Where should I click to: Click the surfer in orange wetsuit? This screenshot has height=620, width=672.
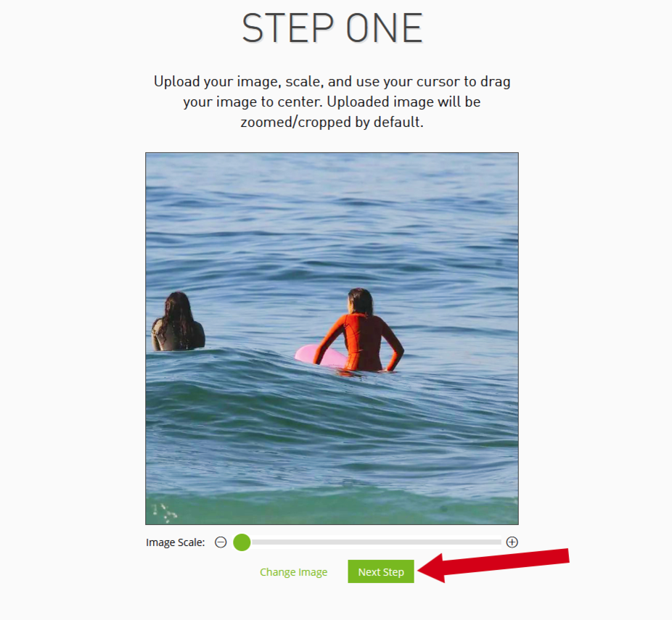(360, 332)
